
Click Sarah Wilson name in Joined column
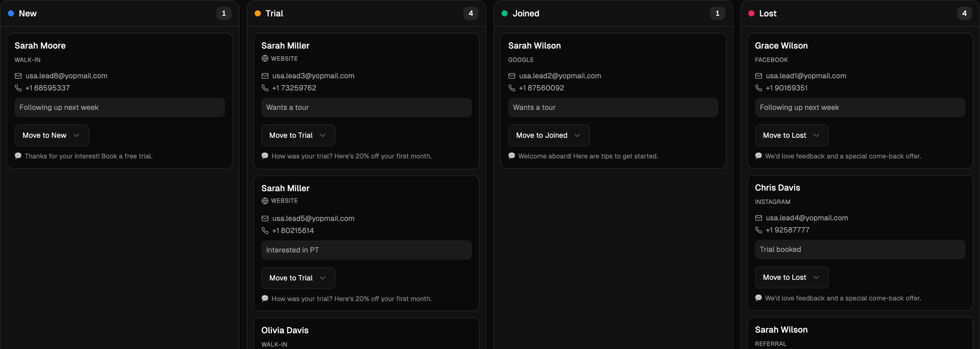(x=534, y=46)
